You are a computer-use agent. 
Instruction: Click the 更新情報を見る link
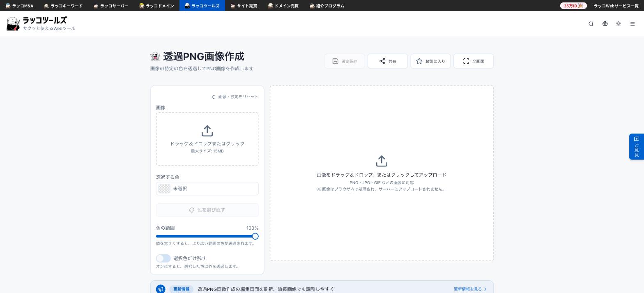pos(470,289)
